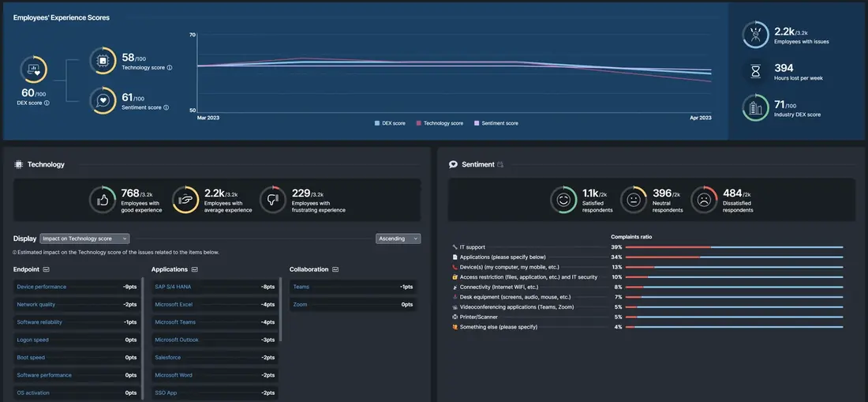Open info icon next to Sentiment score

(x=166, y=107)
